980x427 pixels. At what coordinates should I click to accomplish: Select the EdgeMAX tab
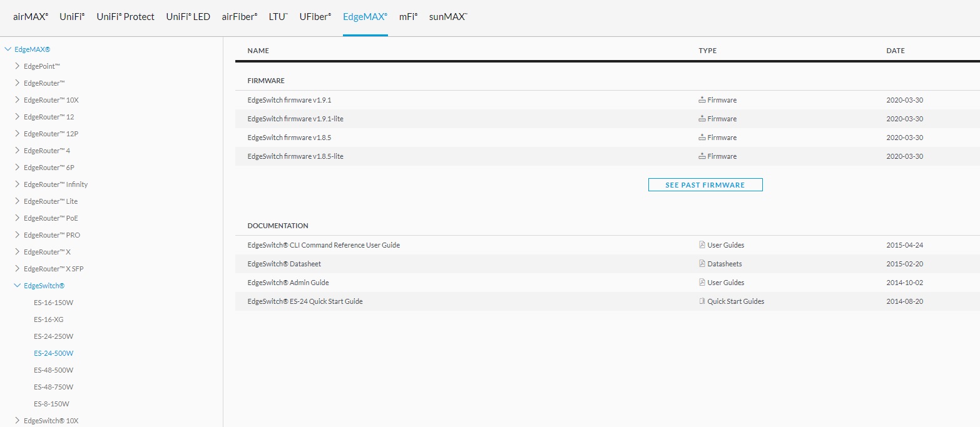(365, 17)
